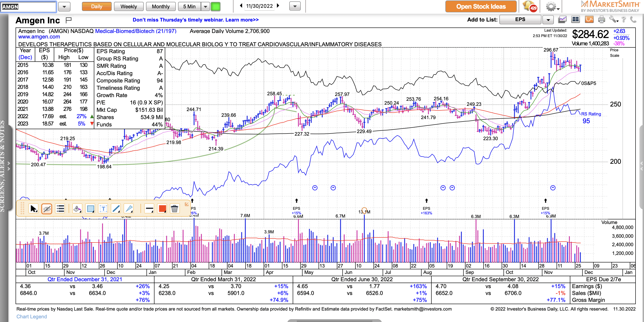This screenshot has height=322, width=644.
Task: Open the wrench tools menu
Action: [613, 19]
